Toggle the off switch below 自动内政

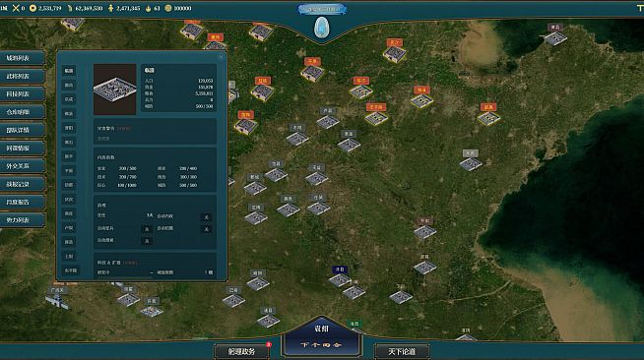tap(206, 229)
